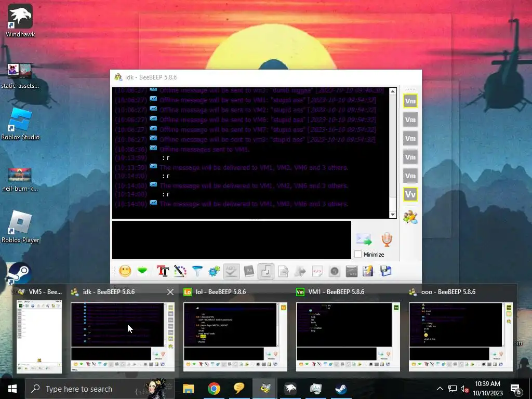Click the offline message line addressed to VM7
The image size is (532, 399).
[x=268, y=129]
